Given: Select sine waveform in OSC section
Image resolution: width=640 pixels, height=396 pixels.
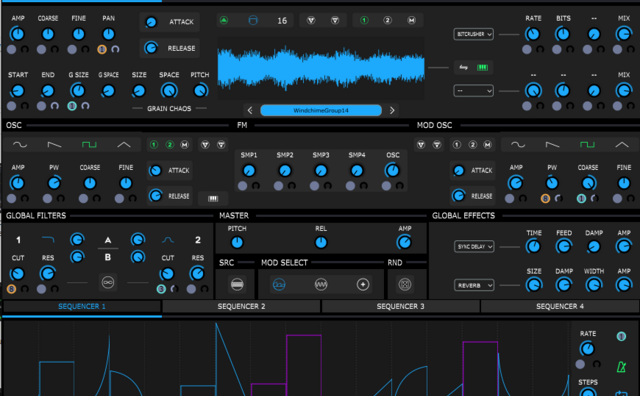Looking at the screenshot, I should [x=20, y=145].
